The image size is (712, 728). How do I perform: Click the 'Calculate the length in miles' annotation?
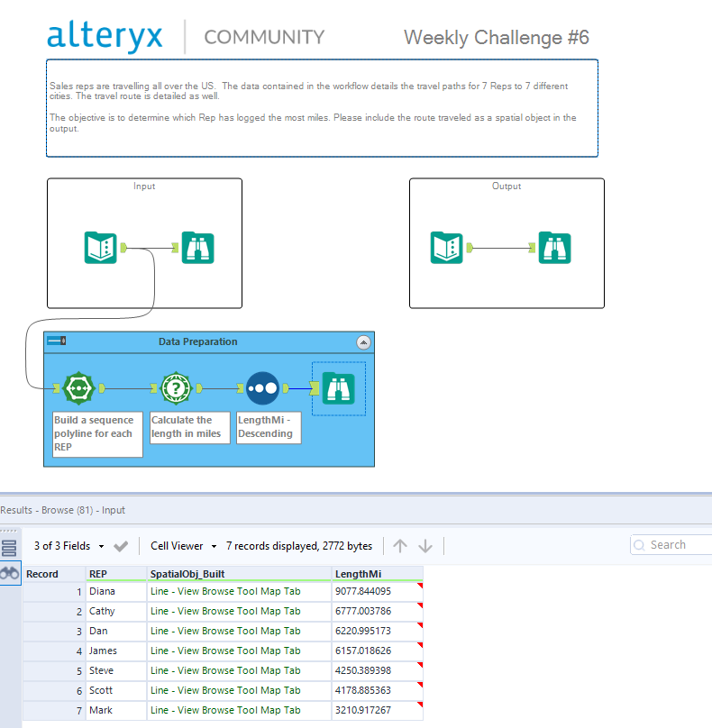tap(189, 428)
